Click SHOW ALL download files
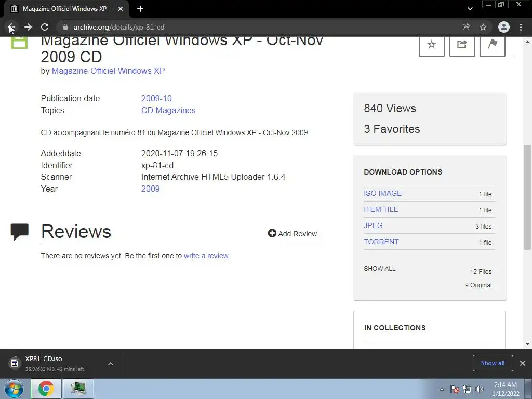The width and height of the screenshot is (532, 399). pos(380,269)
